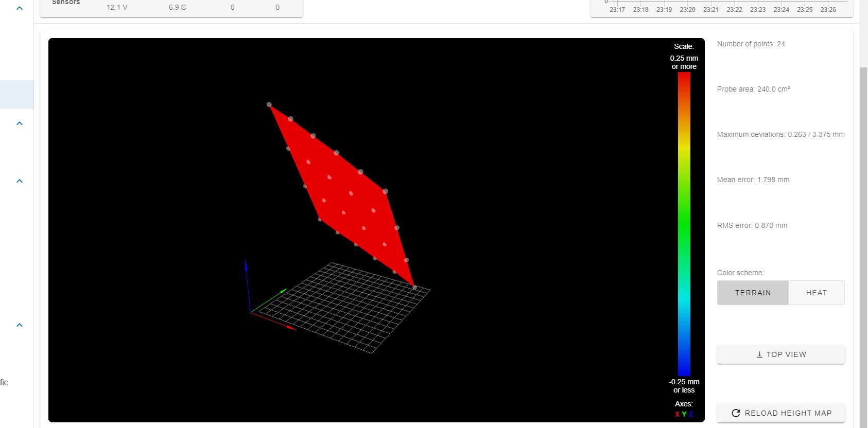Collapse the third sidebar chevron
868x428 pixels.
coord(20,181)
